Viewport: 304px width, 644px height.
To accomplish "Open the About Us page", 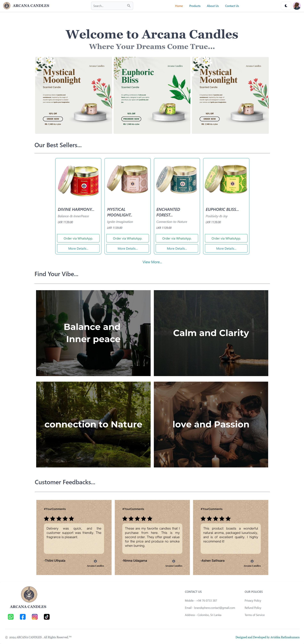I will coord(212,6).
